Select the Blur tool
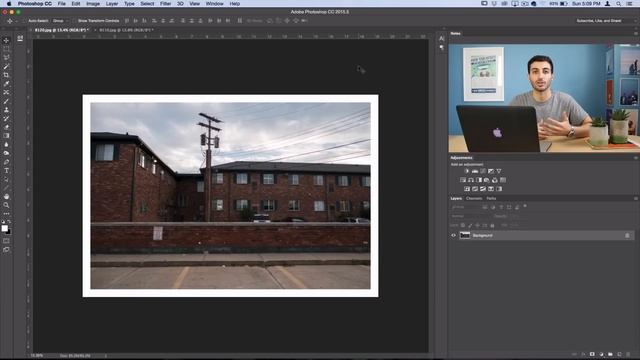The width and height of the screenshot is (640, 360). point(6,144)
